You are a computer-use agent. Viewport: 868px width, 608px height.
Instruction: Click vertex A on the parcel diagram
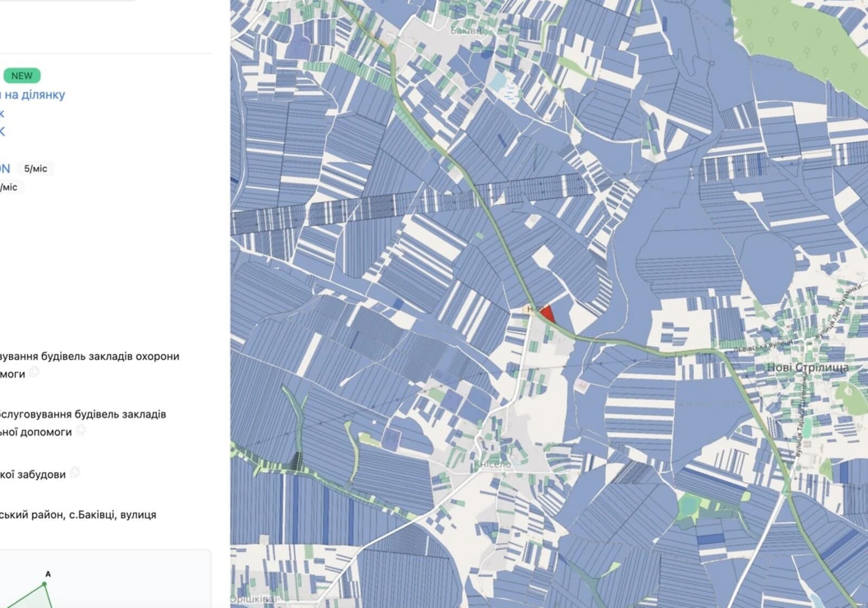[44, 584]
